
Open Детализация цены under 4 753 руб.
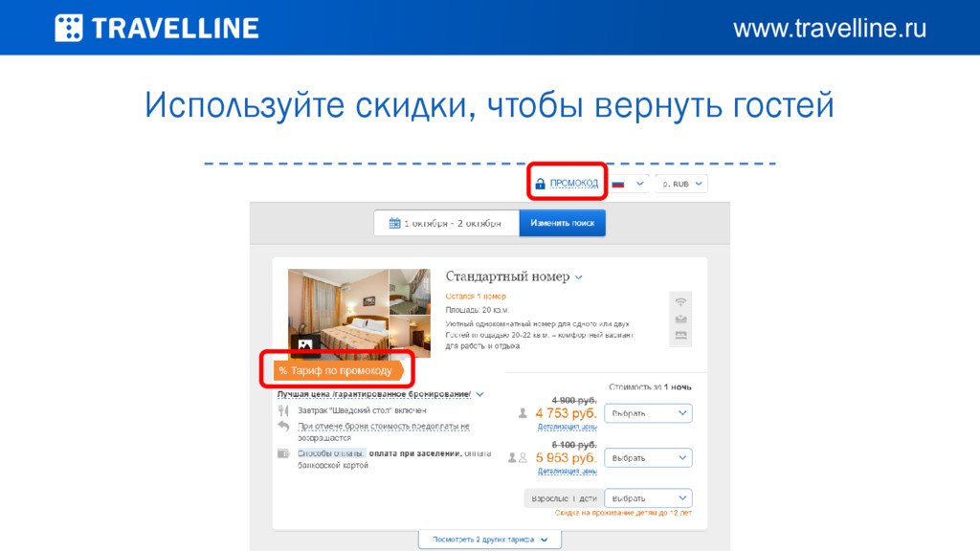pos(567,427)
